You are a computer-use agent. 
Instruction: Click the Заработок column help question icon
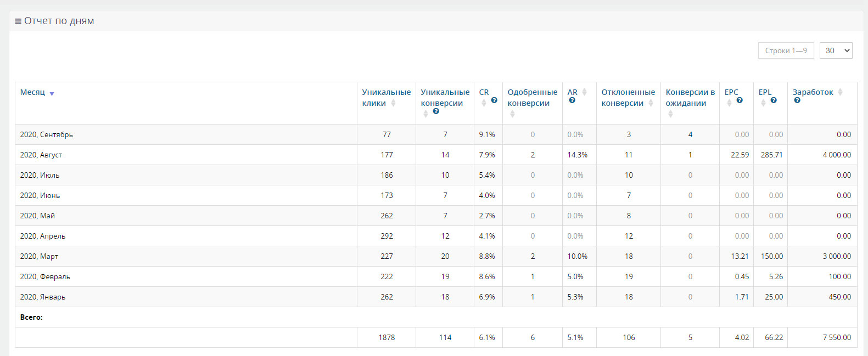[797, 100]
